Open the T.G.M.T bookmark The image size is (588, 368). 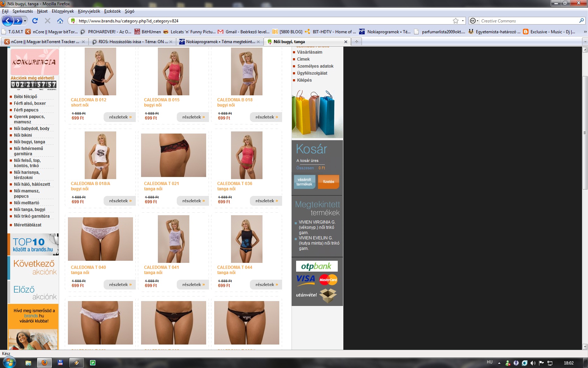click(12, 32)
